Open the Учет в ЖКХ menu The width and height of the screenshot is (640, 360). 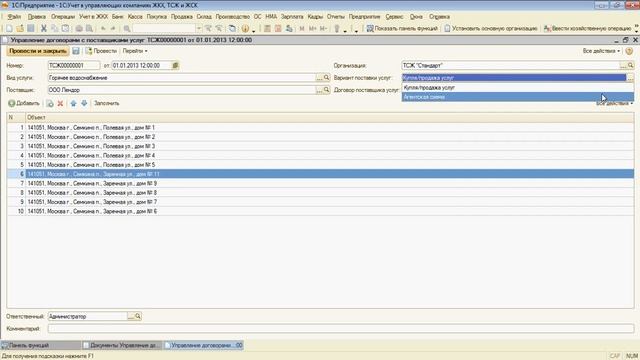tap(93, 17)
